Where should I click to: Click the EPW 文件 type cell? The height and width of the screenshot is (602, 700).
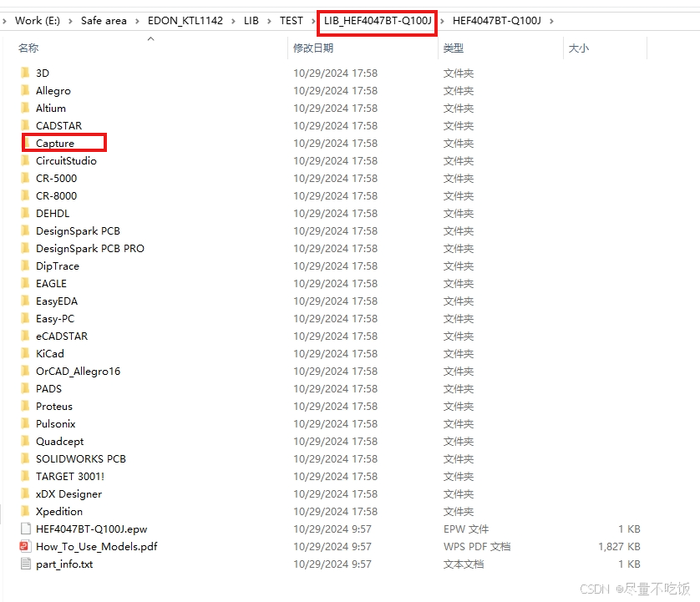466,529
